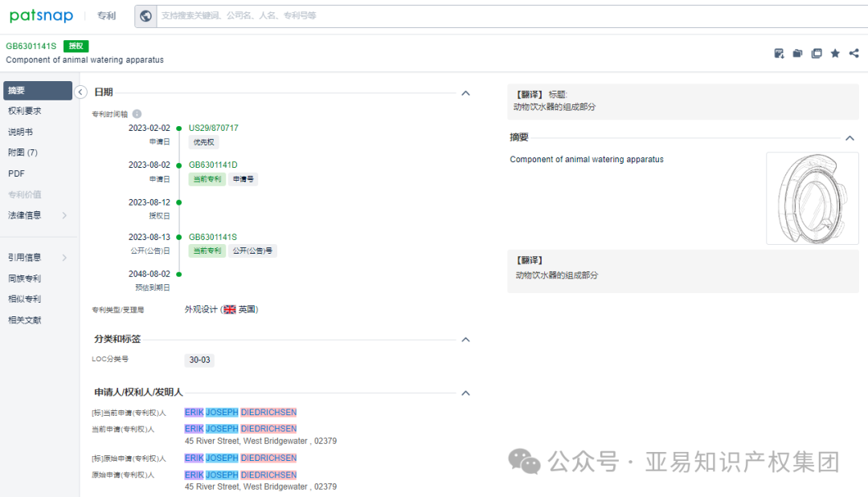Viewport: 868px width, 497px height.
Task: Click the multi-window compare icon
Action: click(816, 53)
